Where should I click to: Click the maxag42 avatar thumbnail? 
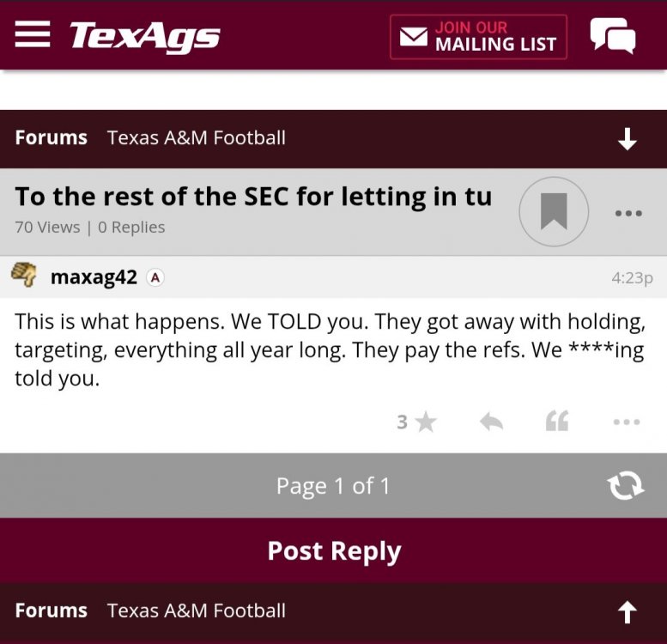tap(24, 276)
